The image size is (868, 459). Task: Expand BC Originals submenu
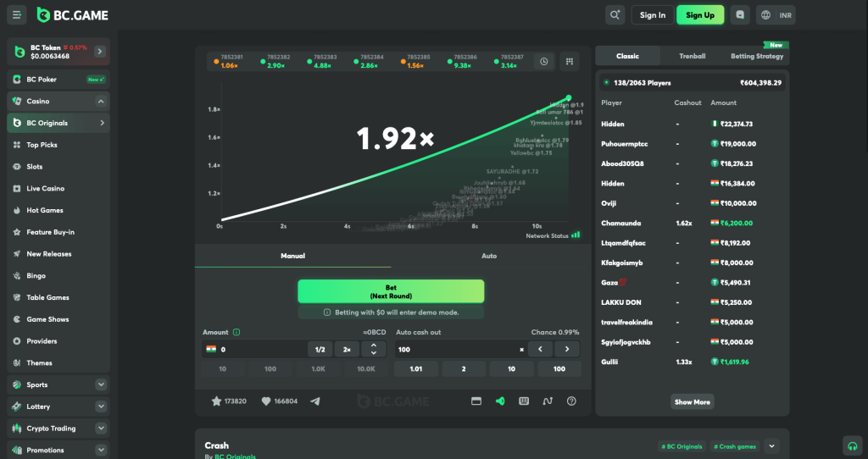tap(102, 123)
